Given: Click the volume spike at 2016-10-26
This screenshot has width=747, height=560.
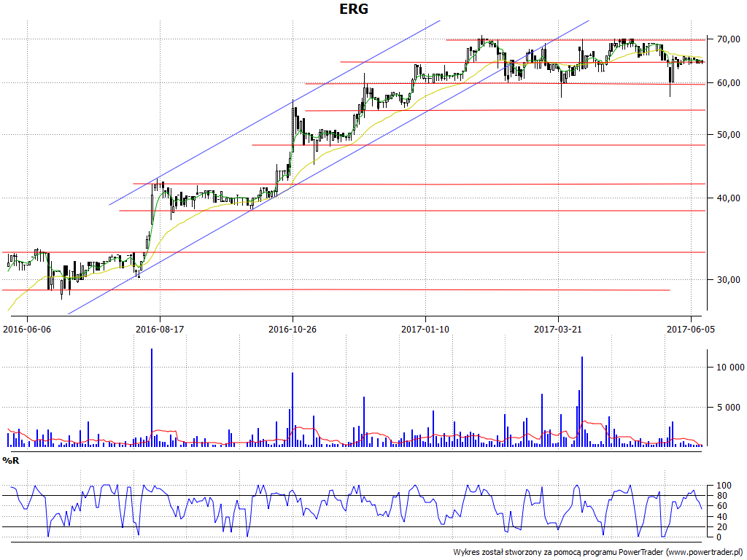Looking at the screenshot, I should (293, 409).
